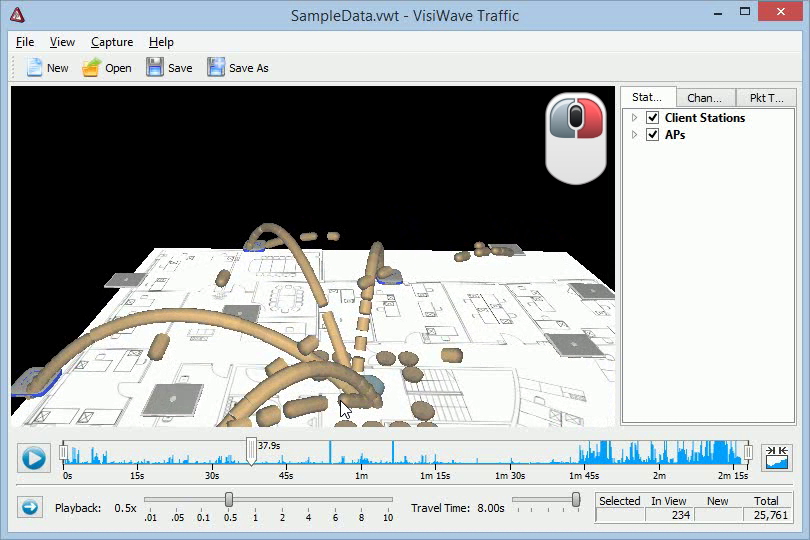Switch to the Stat... tab
Screen dimensions: 810x540
pyautogui.click(x=647, y=97)
